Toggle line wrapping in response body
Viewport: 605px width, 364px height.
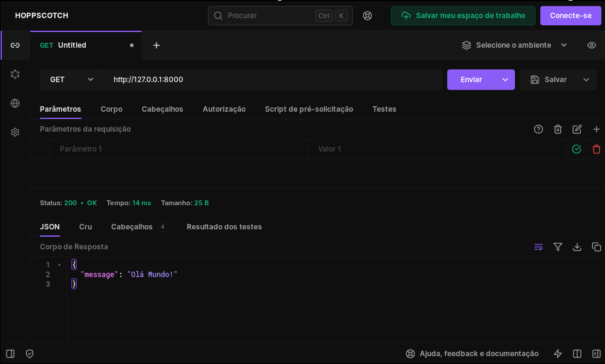click(539, 247)
